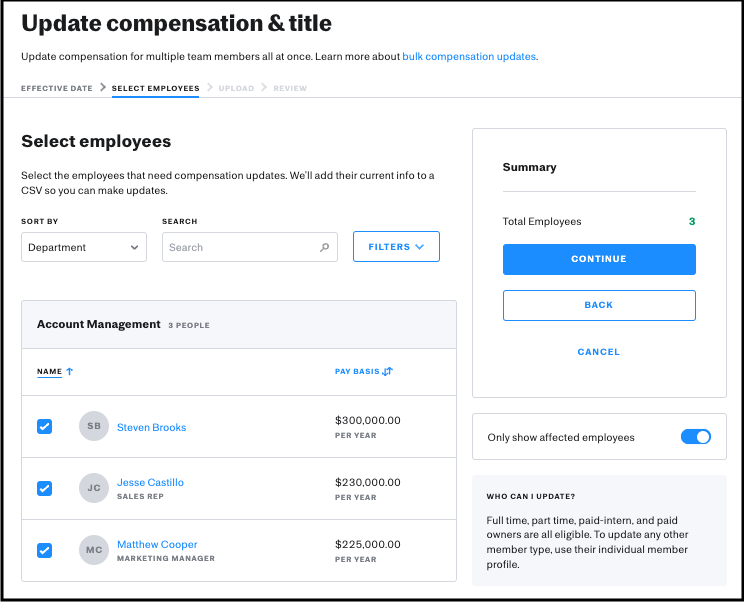Disable Only show affected employees toggle
This screenshot has height=602, width=744.
pyautogui.click(x=695, y=437)
